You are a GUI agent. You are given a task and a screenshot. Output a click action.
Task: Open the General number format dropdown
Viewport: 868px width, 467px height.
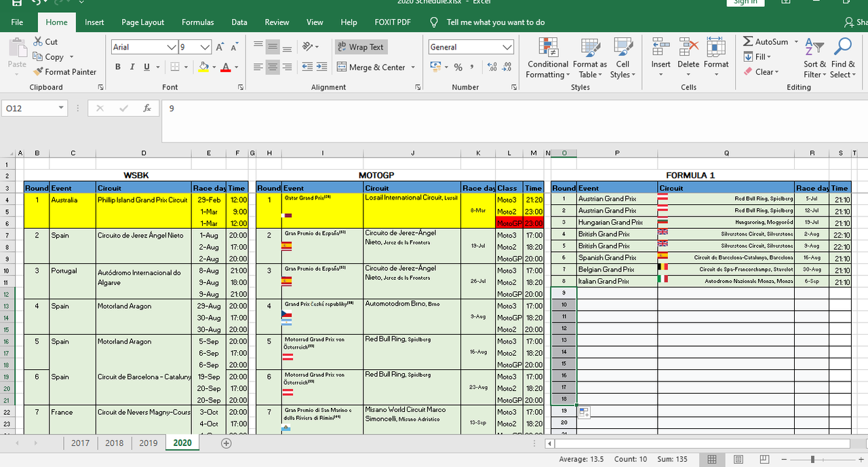508,47
